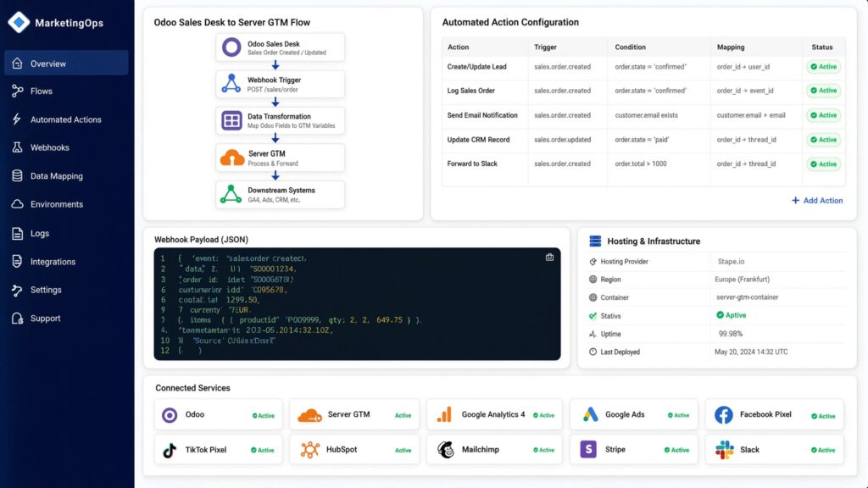Click the Active status in Hosting & Infrastructure
The image size is (868, 488).
point(731,315)
